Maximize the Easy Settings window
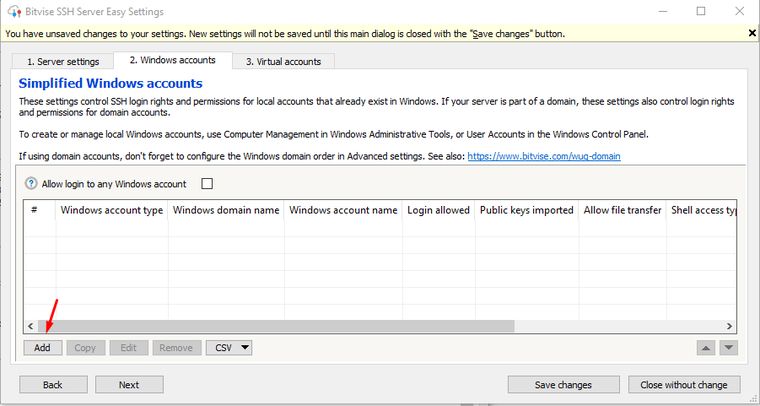The height and width of the screenshot is (406, 760). 701,11
